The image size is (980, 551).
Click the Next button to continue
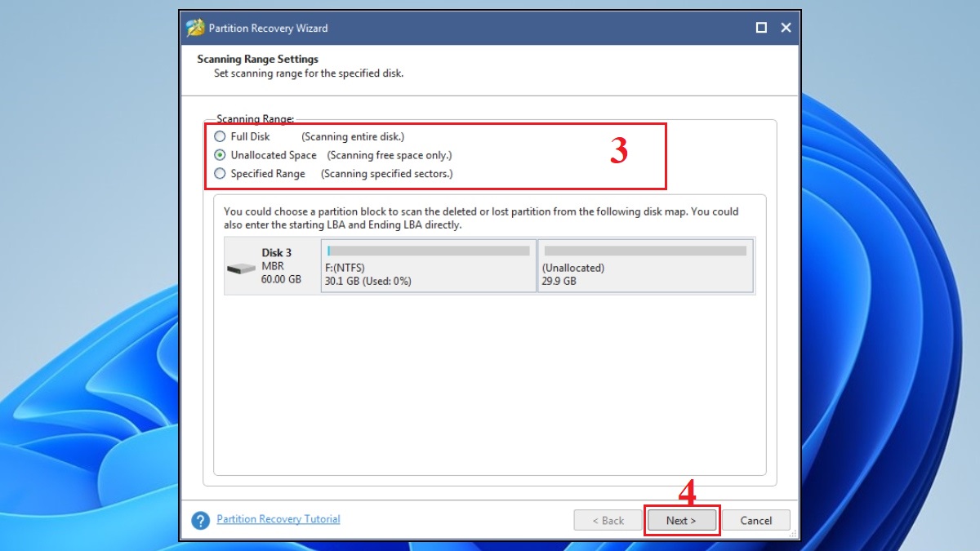[682, 520]
